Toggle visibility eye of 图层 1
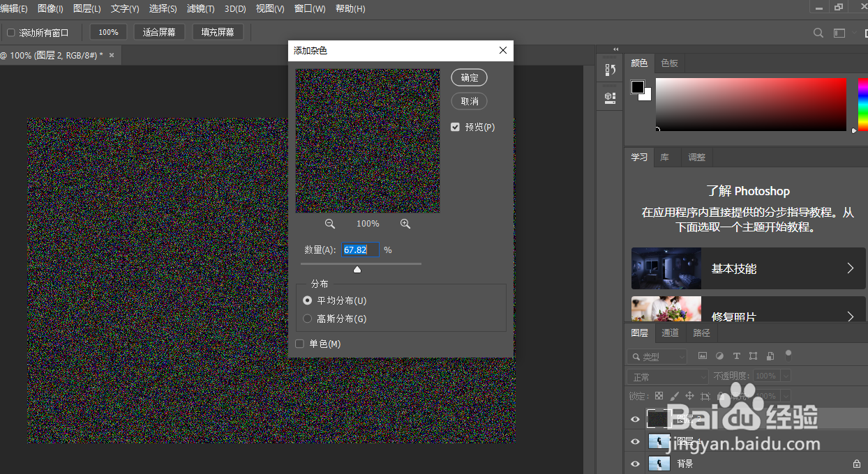This screenshot has height=474, width=868. click(x=635, y=441)
